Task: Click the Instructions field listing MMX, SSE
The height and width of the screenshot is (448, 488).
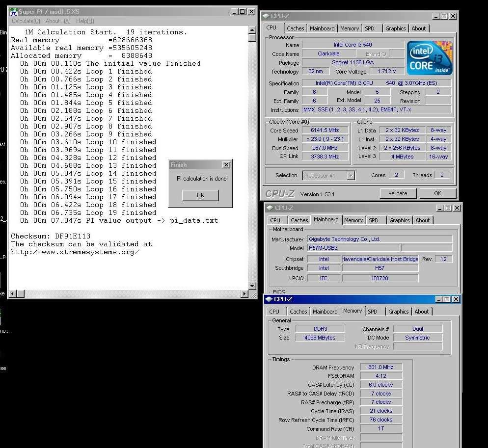Action: 376,109
